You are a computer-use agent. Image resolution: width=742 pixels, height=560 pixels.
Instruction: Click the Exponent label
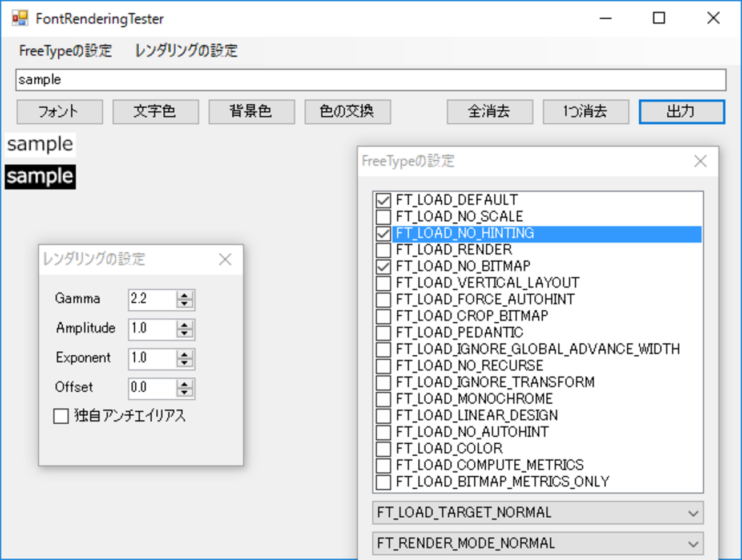(x=83, y=358)
